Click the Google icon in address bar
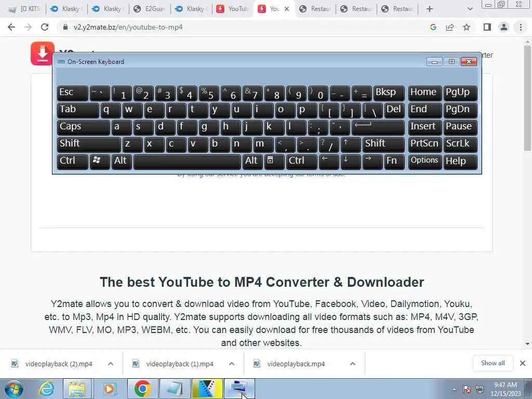Screen dimensions: 532x399 [x=433, y=27]
